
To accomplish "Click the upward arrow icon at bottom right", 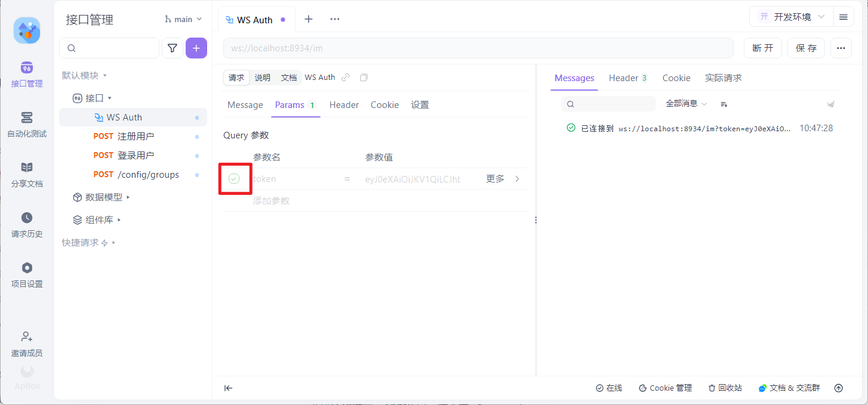I will pyautogui.click(x=839, y=388).
